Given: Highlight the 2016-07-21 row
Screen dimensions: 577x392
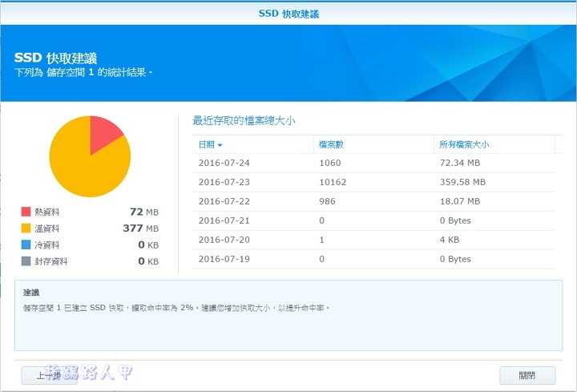Looking at the screenshot, I should (373, 221).
